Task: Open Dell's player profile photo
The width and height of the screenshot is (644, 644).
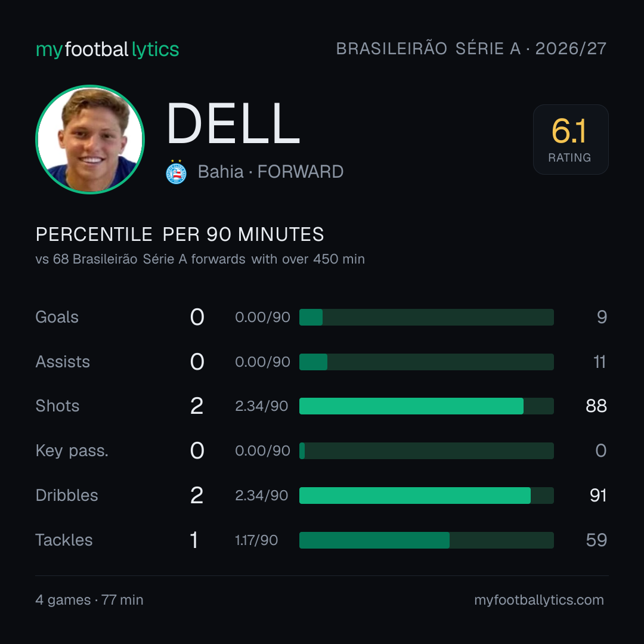Action: point(90,139)
